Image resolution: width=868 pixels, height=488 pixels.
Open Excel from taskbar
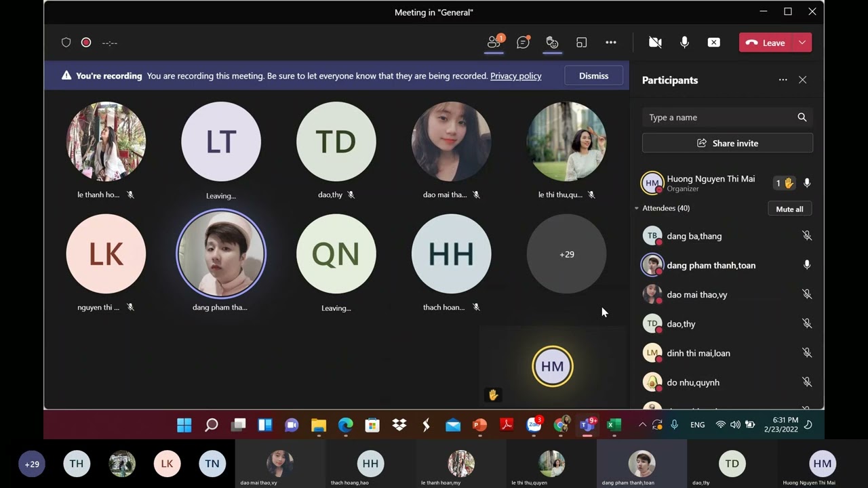tap(614, 425)
